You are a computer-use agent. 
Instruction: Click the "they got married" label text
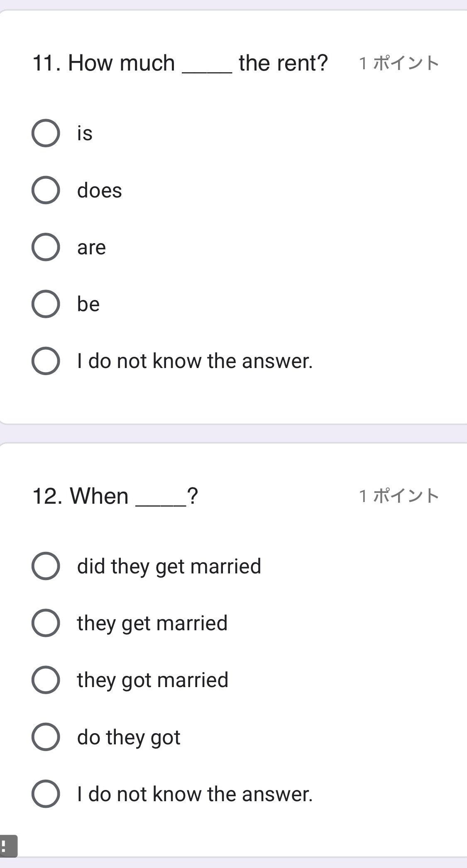click(153, 680)
